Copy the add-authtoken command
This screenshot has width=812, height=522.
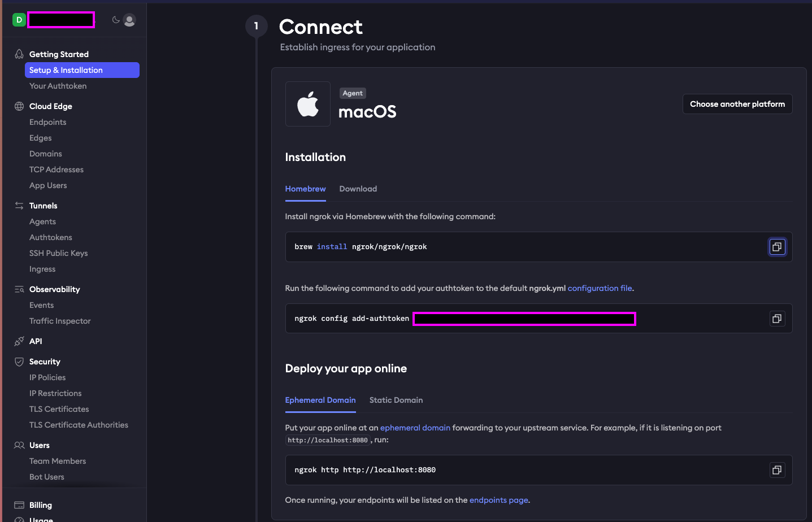(x=777, y=319)
